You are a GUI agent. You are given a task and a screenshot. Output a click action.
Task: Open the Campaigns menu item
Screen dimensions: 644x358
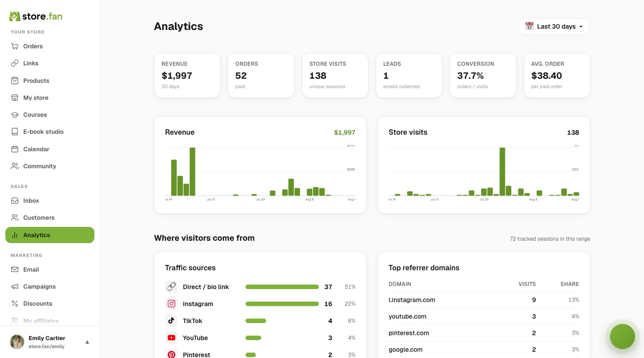(50, 286)
